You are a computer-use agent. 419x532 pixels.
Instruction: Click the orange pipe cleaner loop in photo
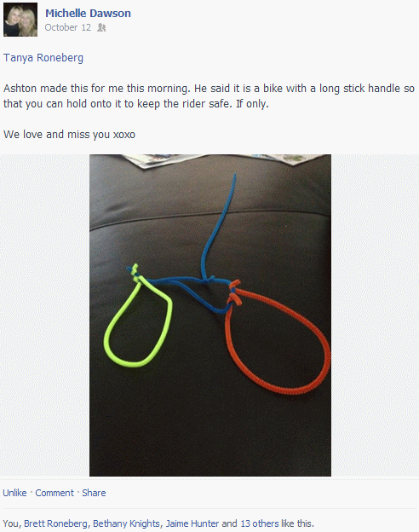click(x=278, y=338)
